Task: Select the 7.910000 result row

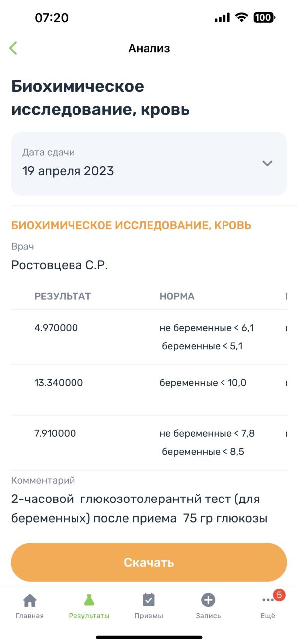Action: [149, 443]
